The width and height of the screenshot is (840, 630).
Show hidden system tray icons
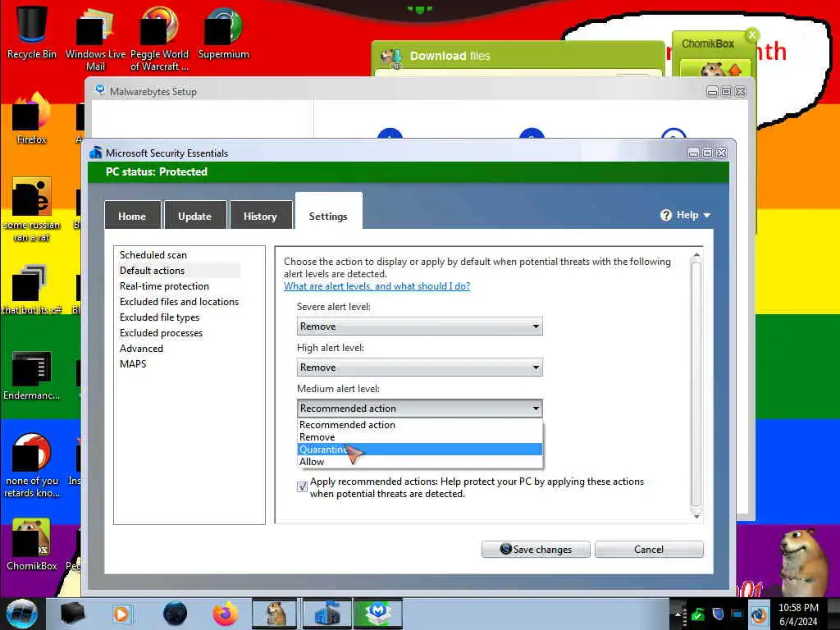678,615
